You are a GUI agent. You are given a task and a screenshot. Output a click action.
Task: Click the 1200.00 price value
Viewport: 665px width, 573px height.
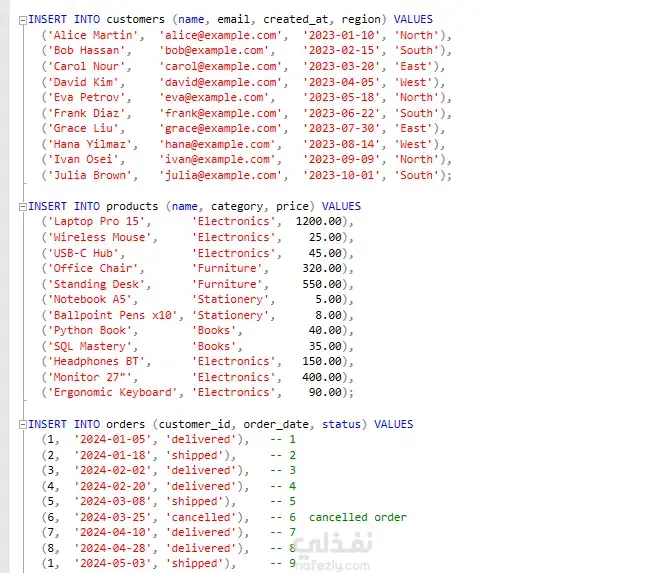(x=319, y=221)
